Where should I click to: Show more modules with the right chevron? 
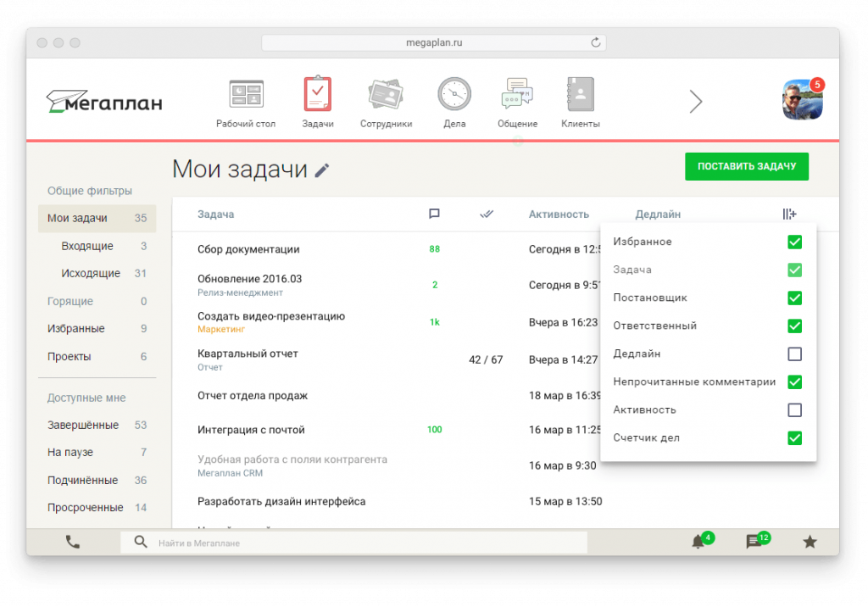pos(696,102)
